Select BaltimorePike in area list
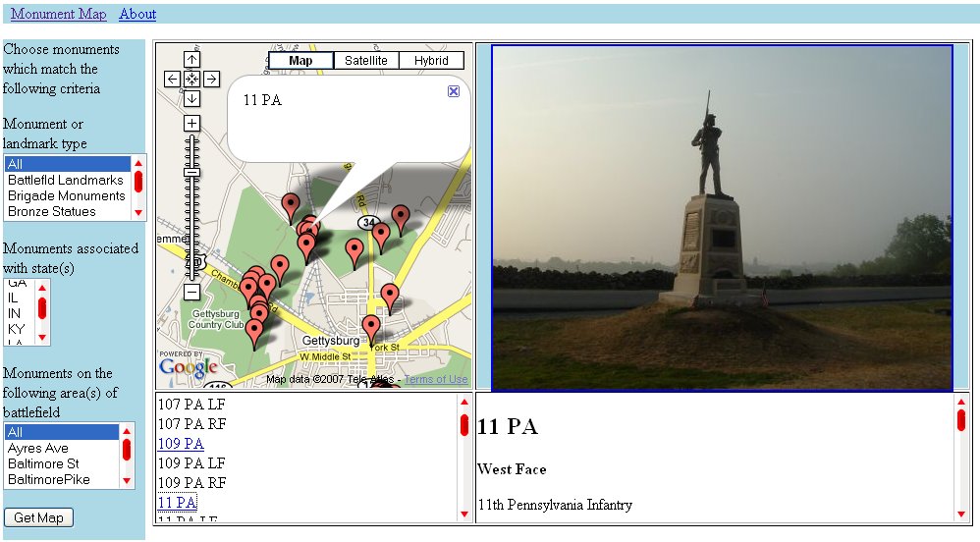980x542 pixels. coord(62,479)
